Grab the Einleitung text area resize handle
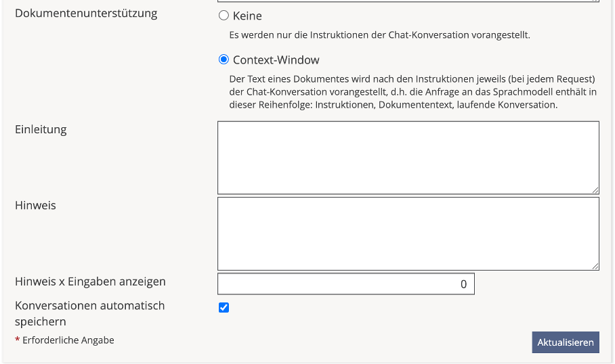The width and height of the screenshot is (615, 364). pyautogui.click(x=595, y=191)
